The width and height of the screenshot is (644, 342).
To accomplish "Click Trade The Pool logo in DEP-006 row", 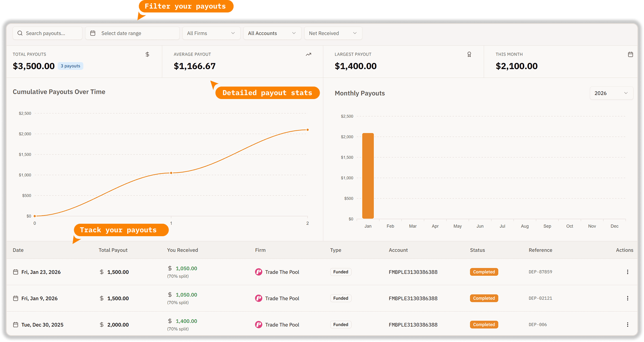I will click(x=258, y=325).
